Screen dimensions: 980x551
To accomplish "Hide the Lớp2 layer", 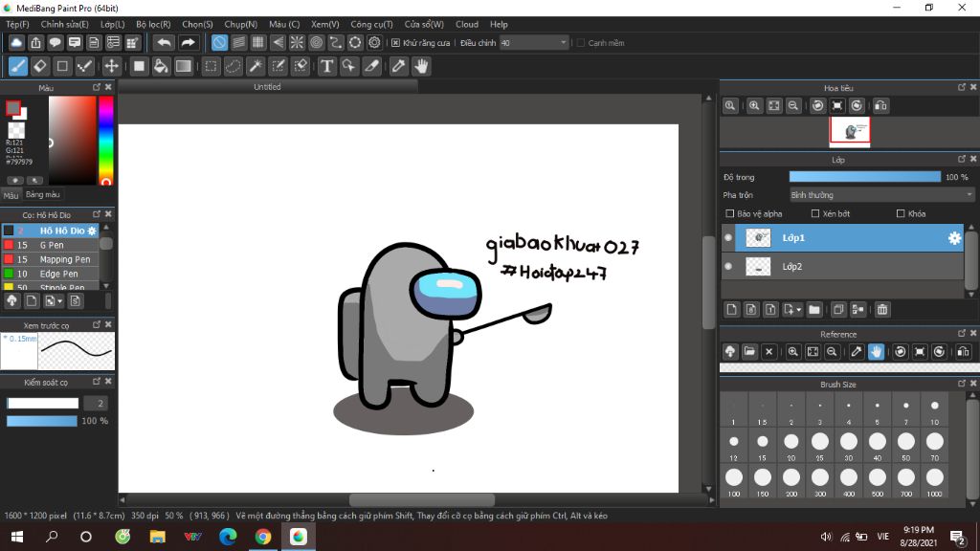I will pos(728,266).
